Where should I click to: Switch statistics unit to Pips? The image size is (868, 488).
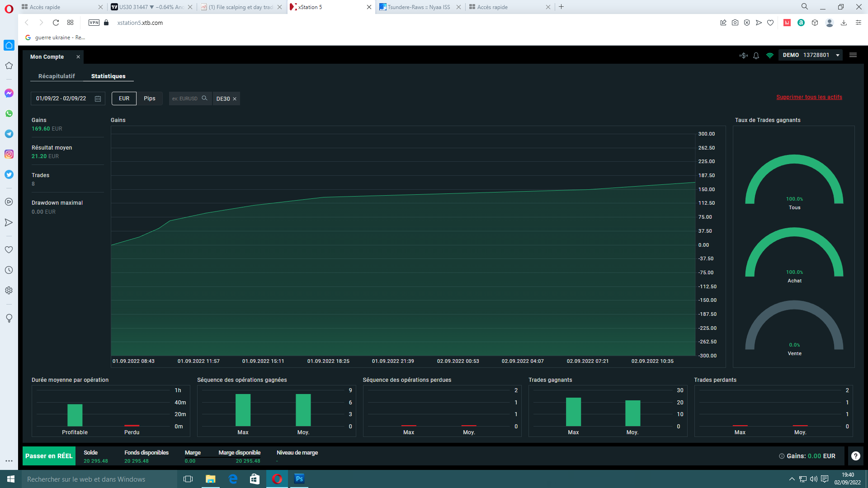click(150, 99)
